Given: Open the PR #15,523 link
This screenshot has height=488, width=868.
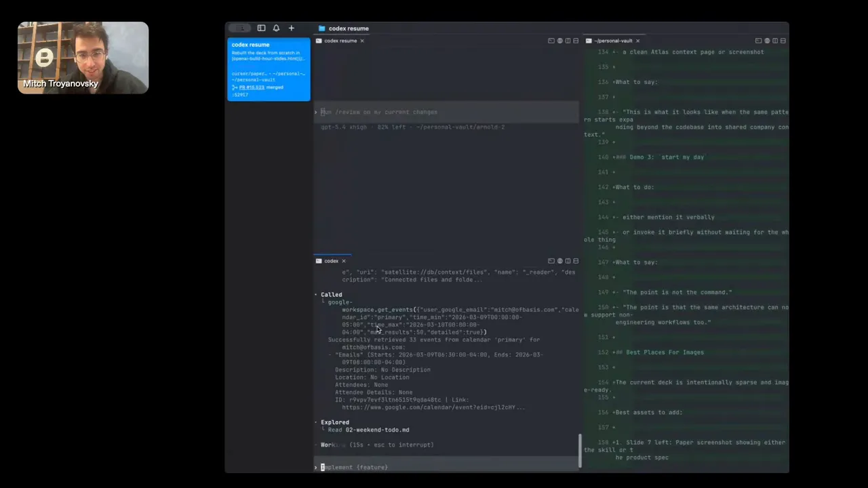Looking at the screenshot, I should pos(252,87).
